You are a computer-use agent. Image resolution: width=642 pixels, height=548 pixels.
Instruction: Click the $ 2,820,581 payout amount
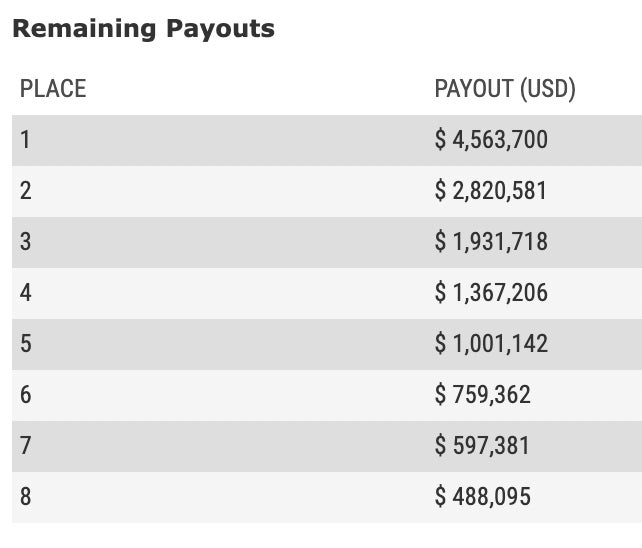pyautogui.click(x=491, y=190)
